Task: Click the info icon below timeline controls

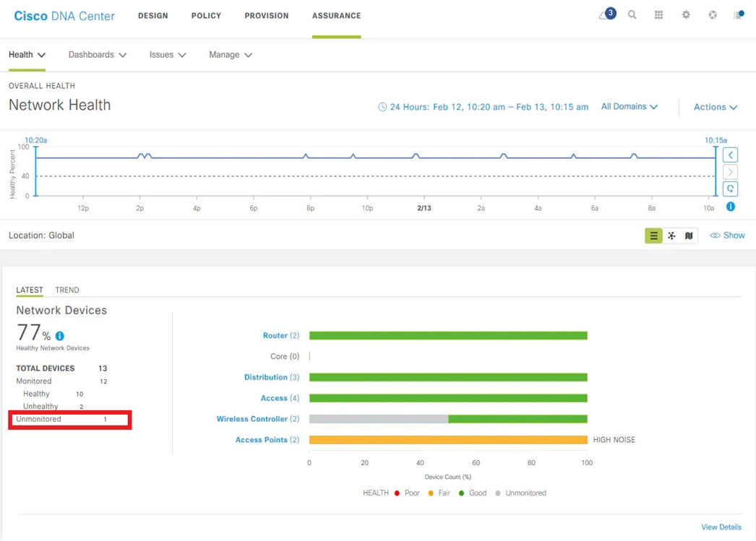Action: coord(731,207)
